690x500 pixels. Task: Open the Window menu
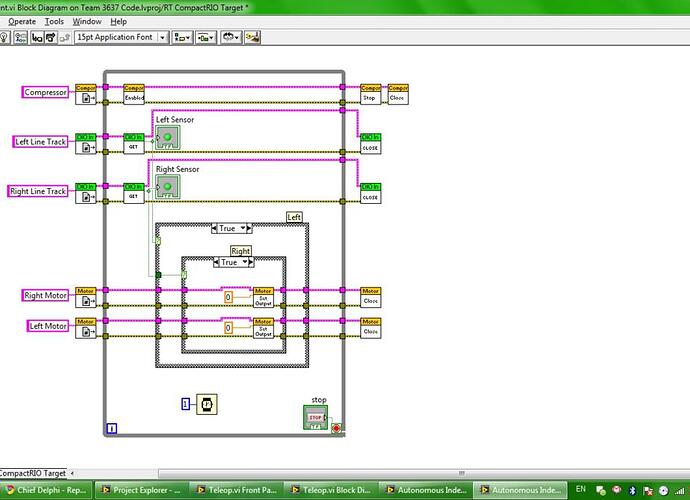point(87,22)
